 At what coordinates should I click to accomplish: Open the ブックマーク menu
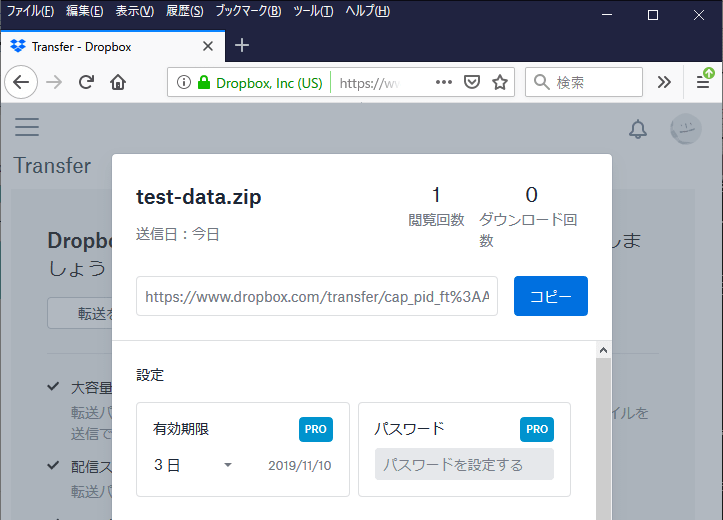point(248,11)
